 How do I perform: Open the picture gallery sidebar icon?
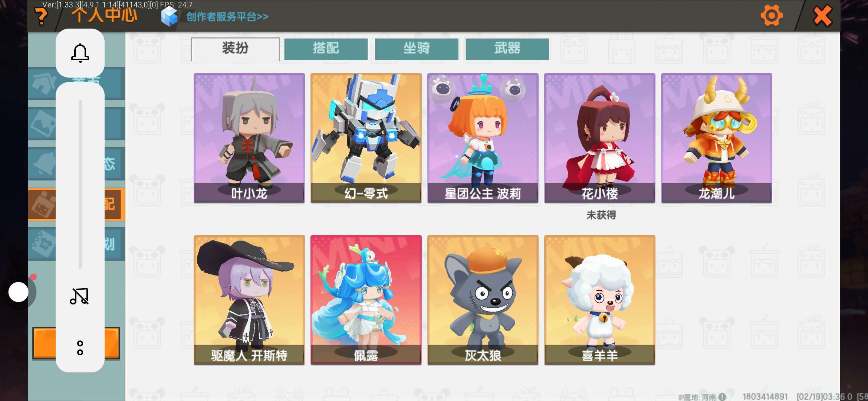(x=43, y=123)
